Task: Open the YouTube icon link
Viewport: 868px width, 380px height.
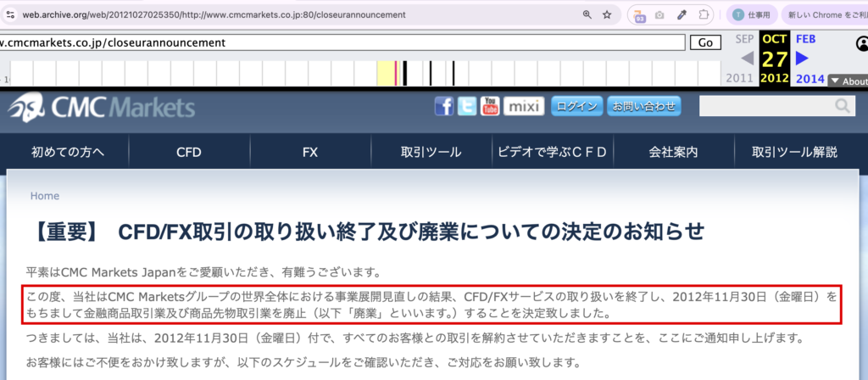Action: click(x=489, y=106)
